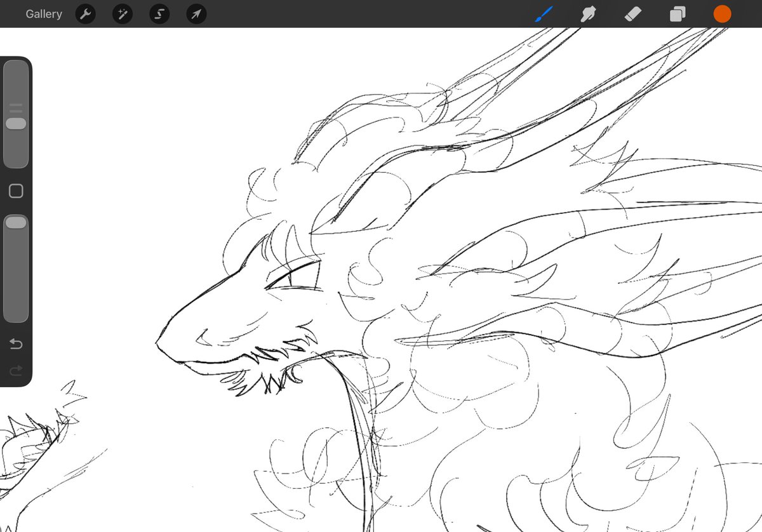Select the Brush tool
Screen dimensions: 762x532
[x=544, y=14]
